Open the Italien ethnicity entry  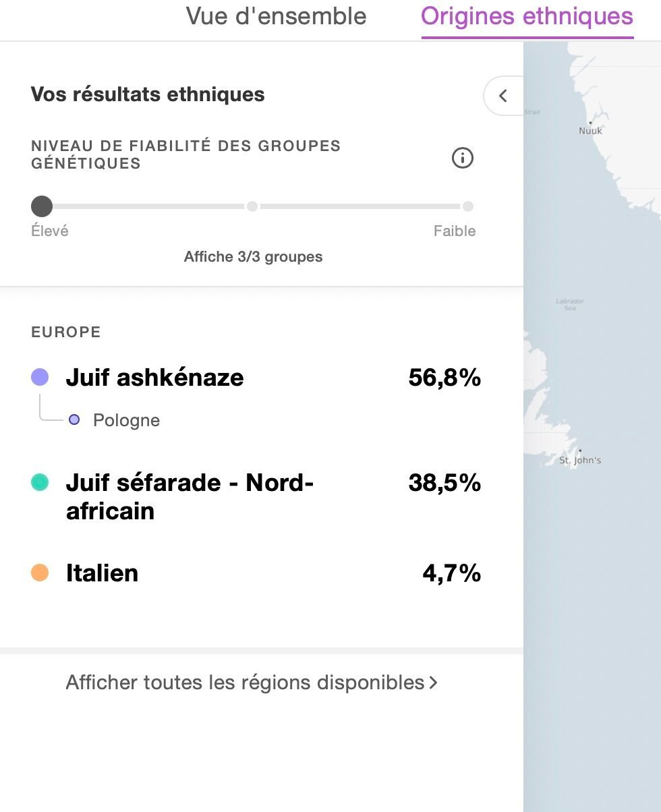coord(102,573)
